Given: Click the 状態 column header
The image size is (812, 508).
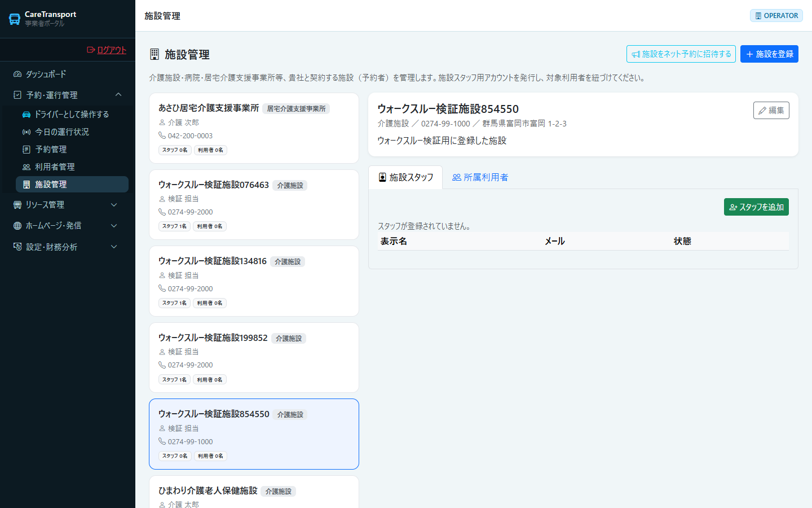Looking at the screenshot, I should [x=682, y=241].
